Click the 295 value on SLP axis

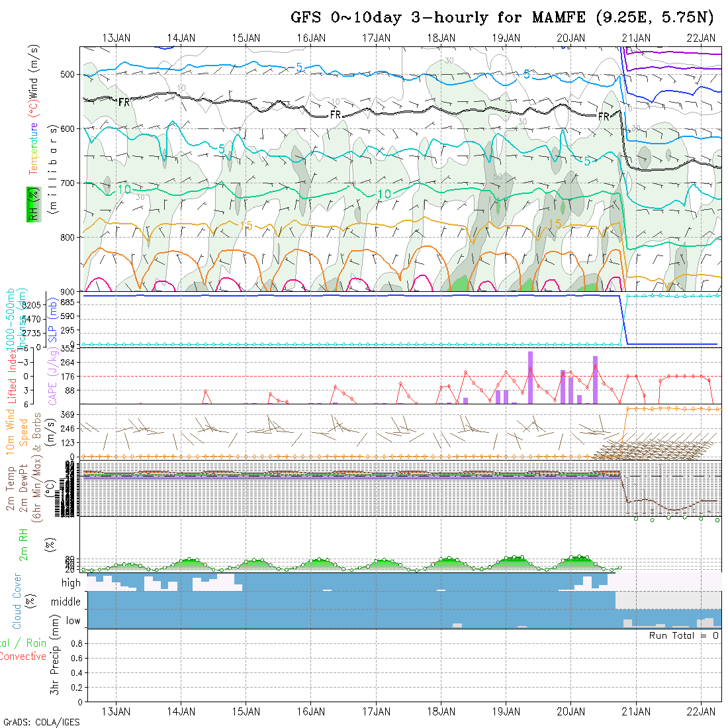coord(68,330)
